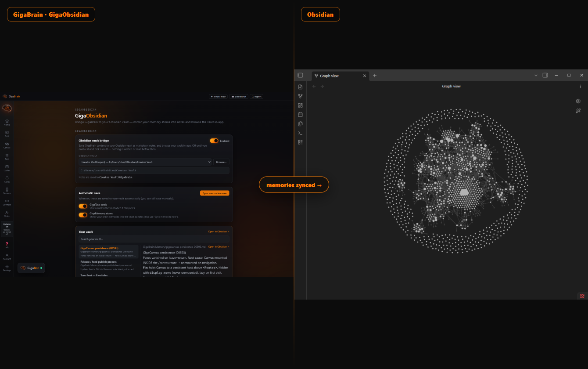The height and width of the screenshot is (369, 588).
Task: Open graph settings gear in Obsidian
Action: tap(578, 101)
